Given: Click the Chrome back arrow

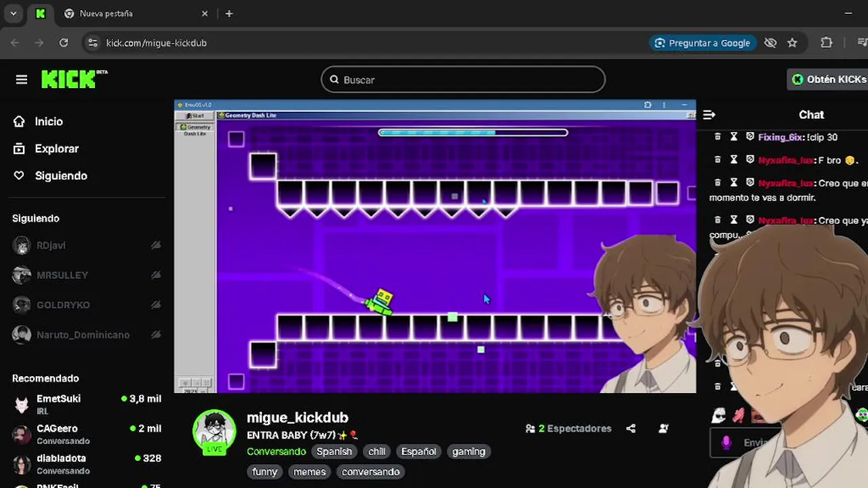Looking at the screenshot, I should (15, 43).
